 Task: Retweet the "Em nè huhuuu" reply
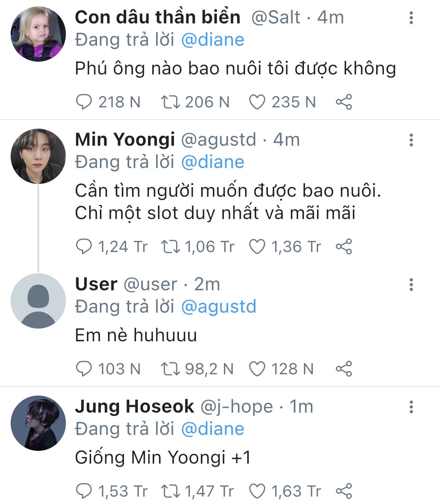click(x=170, y=369)
